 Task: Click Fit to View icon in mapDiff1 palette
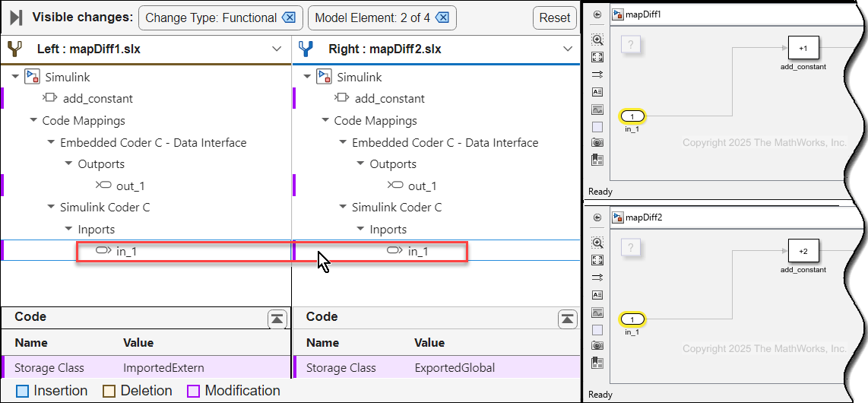pyautogui.click(x=597, y=58)
